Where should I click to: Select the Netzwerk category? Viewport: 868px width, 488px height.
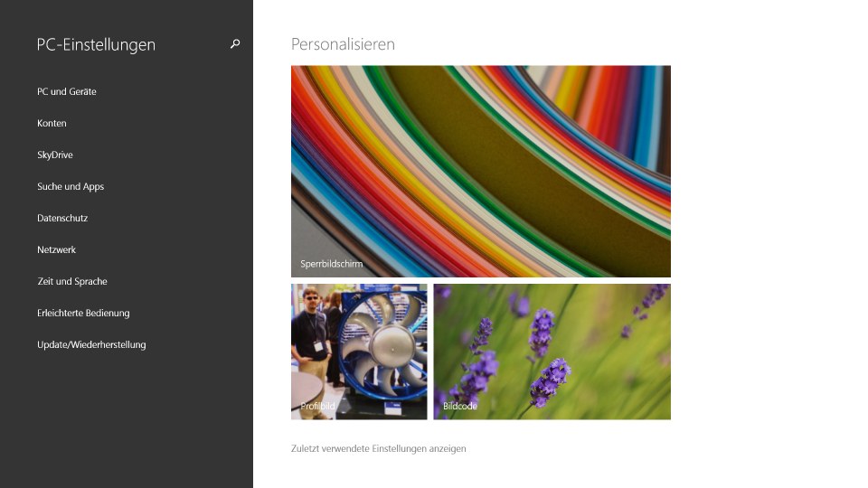coord(56,249)
